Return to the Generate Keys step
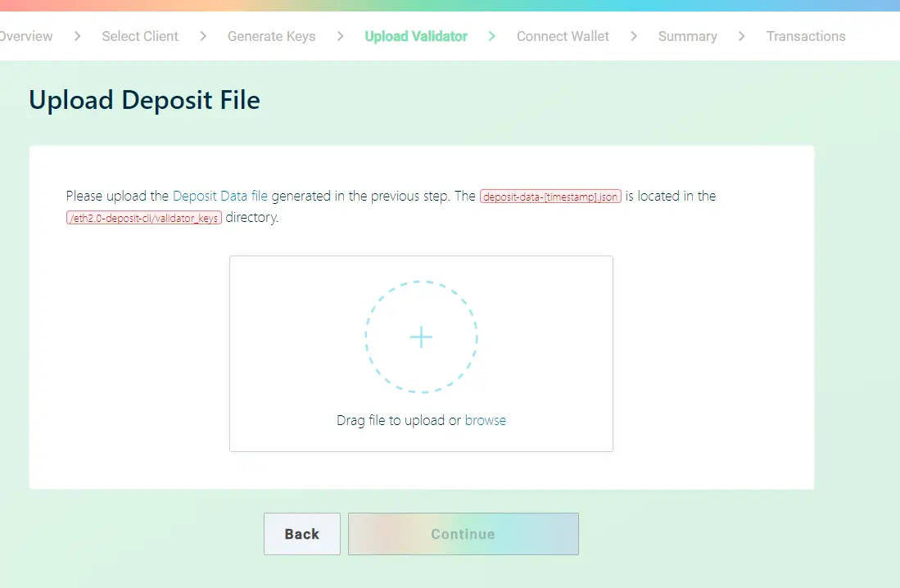 [x=271, y=36]
